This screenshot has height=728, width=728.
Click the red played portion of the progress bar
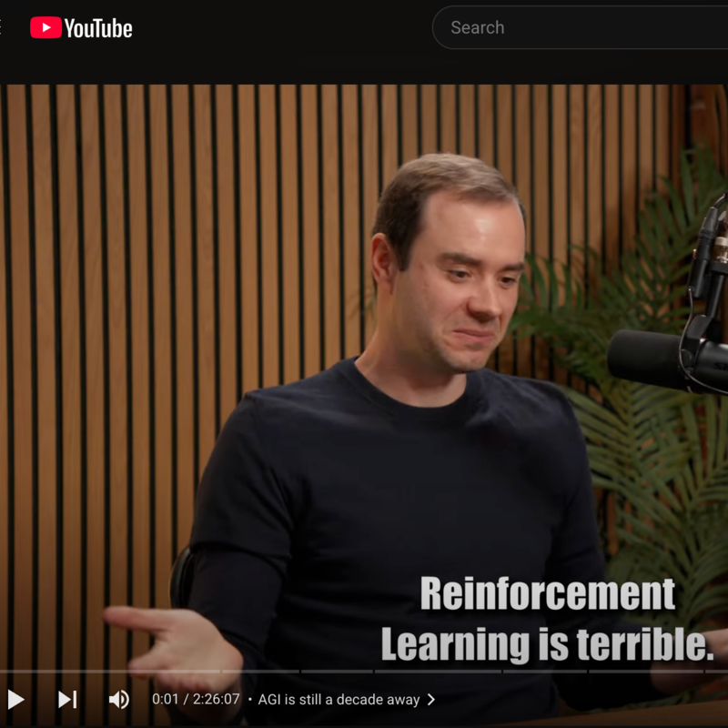(x=1, y=672)
